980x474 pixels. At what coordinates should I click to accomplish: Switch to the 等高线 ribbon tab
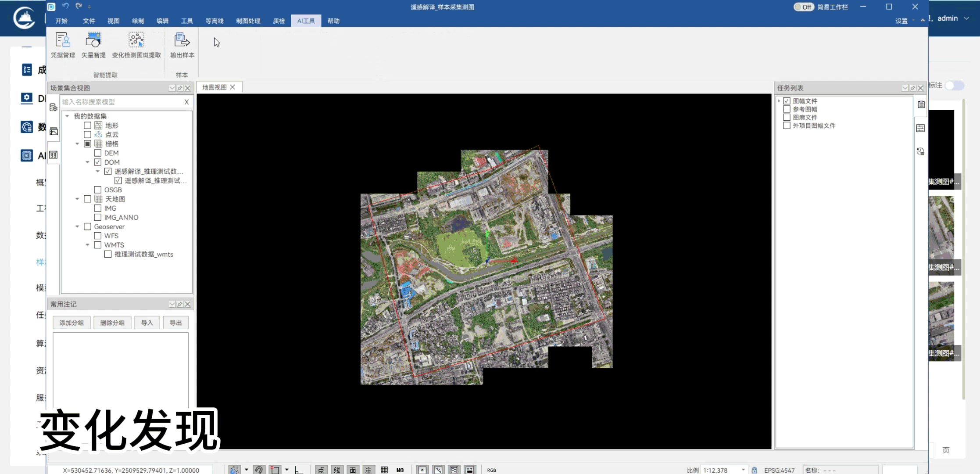(x=214, y=21)
